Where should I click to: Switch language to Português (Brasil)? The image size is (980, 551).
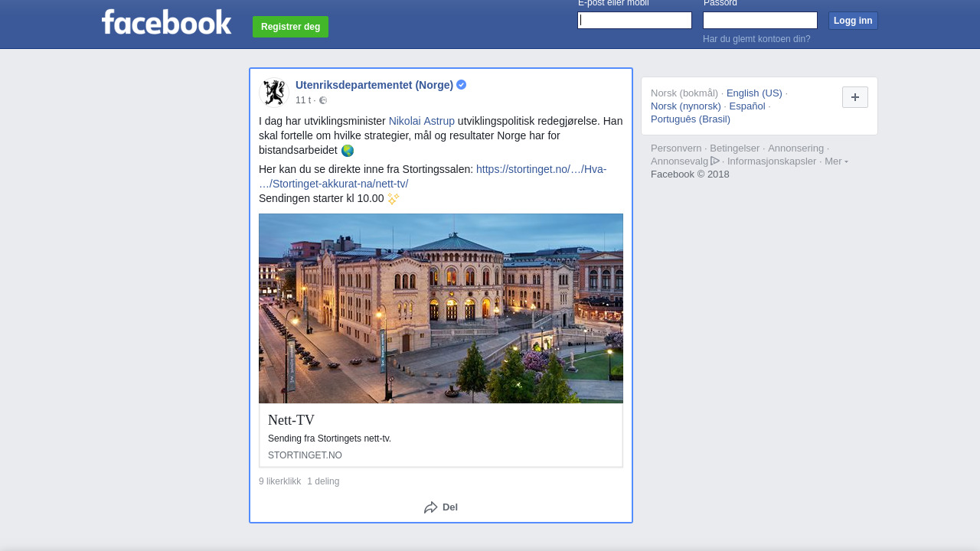pos(691,119)
